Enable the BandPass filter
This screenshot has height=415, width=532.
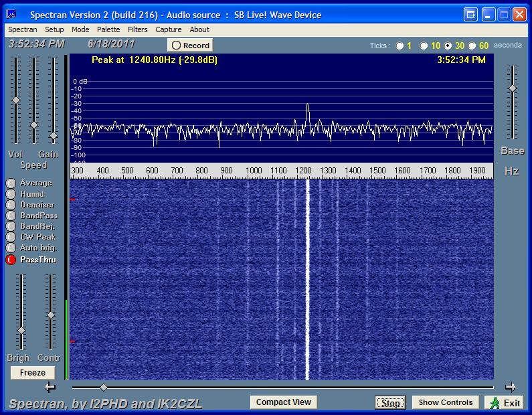[11, 216]
